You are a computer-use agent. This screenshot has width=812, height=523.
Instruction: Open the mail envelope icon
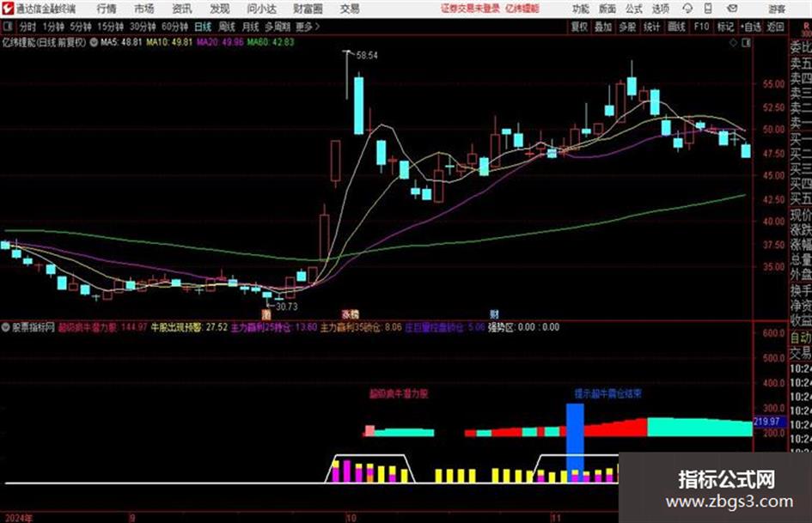pyautogui.click(x=732, y=9)
